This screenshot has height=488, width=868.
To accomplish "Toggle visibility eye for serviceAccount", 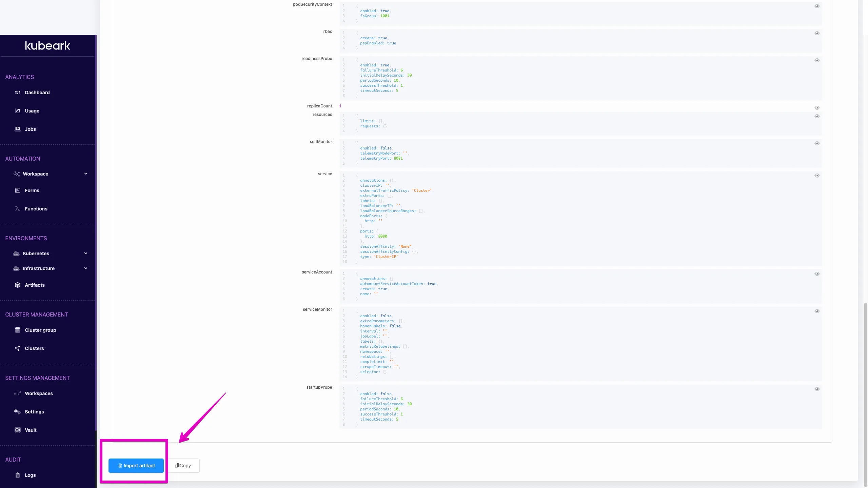I will (x=817, y=274).
